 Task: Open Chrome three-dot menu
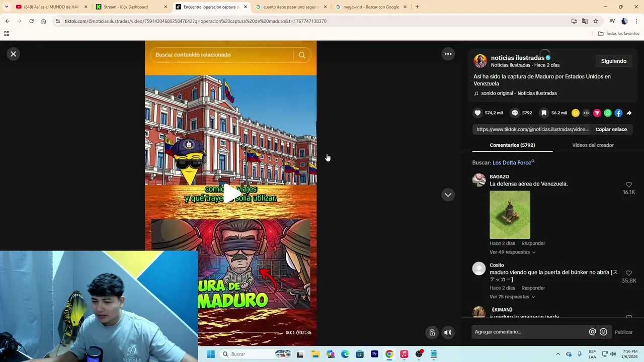[636, 21]
